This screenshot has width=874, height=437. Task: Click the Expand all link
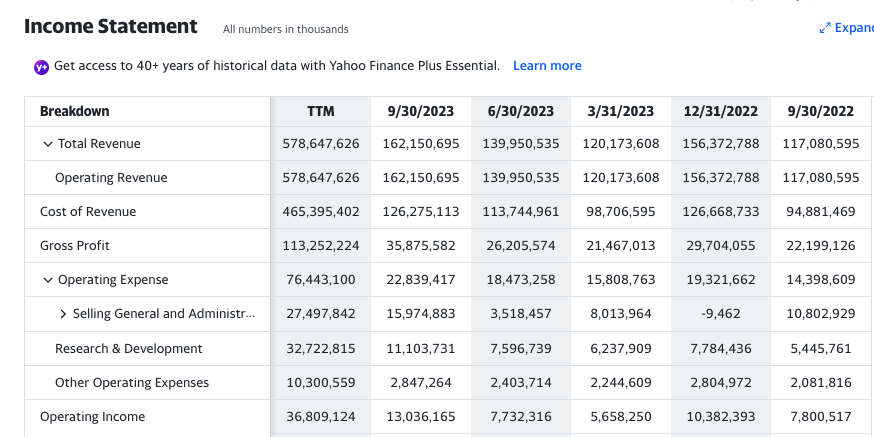tap(853, 28)
